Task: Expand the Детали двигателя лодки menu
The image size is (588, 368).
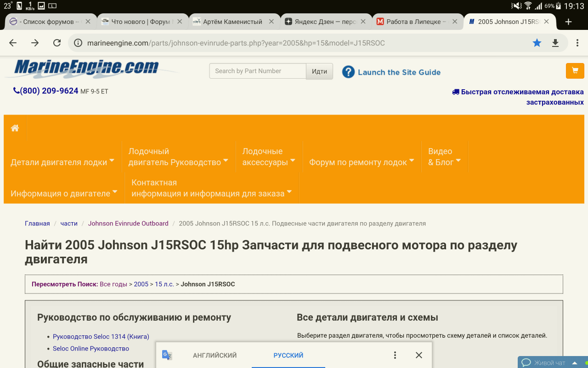Action: [62, 162]
